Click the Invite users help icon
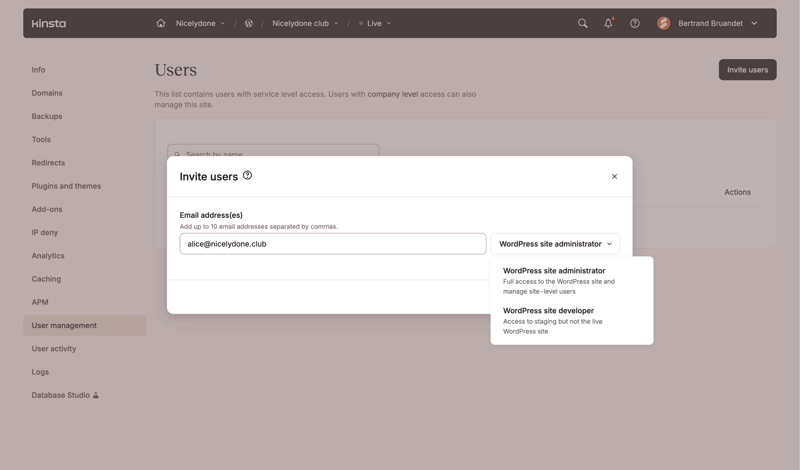 coord(247,176)
